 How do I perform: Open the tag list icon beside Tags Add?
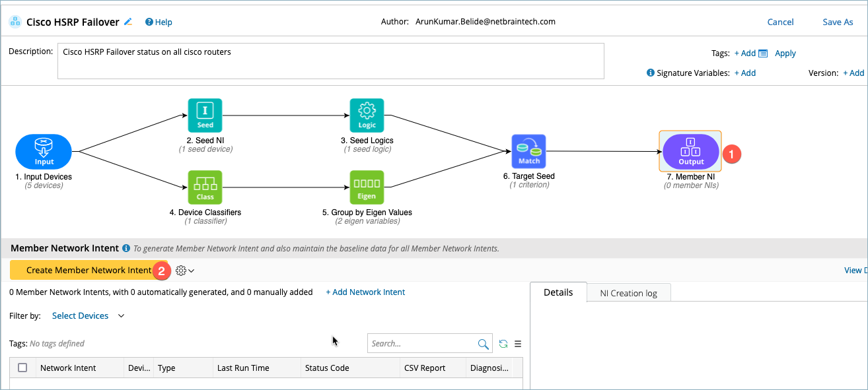[763, 53]
